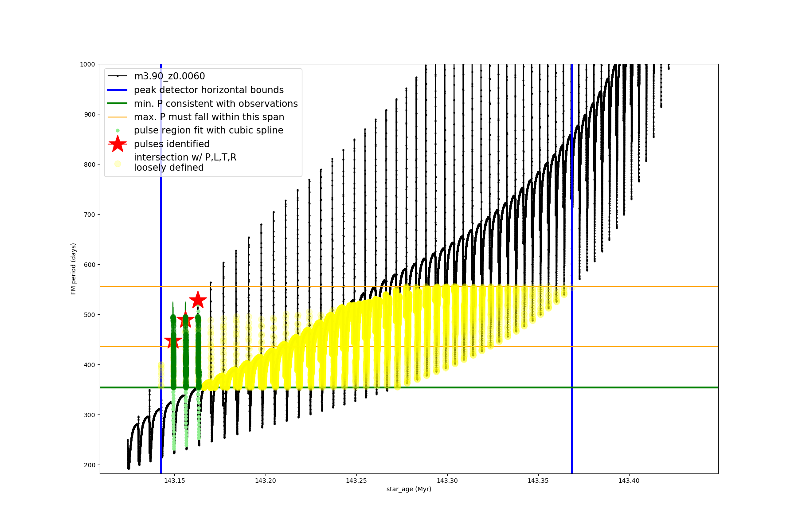798x532 pixels.
Task: Click the 1000 y-axis tick label
Action: click(x=87, y=64)
